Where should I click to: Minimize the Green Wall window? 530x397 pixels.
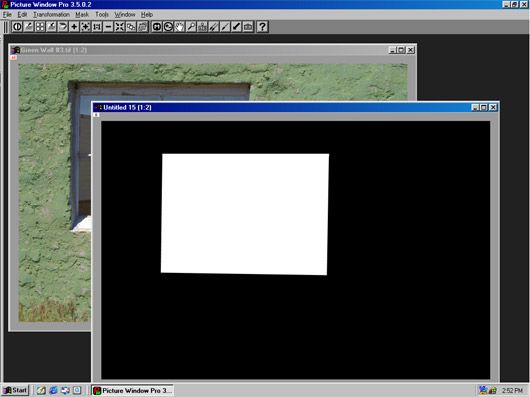coord(392,50)
